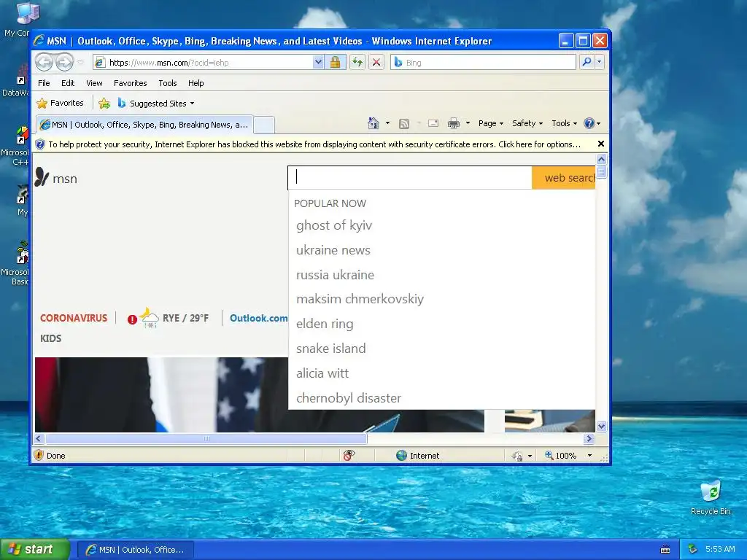Image resolution: width=747 pixels, height=560 pixels.
Task: Open the command bar Tools dropdown
Action: click(x=564, y=123)
